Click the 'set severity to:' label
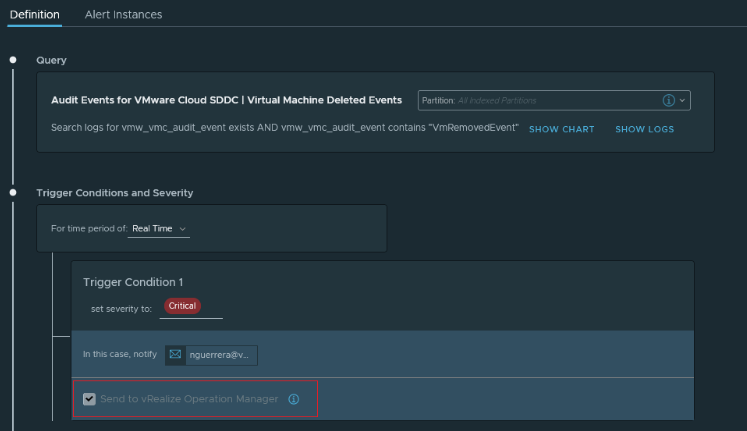The height and width of the screenshot is (431, 747). point(121,309)
